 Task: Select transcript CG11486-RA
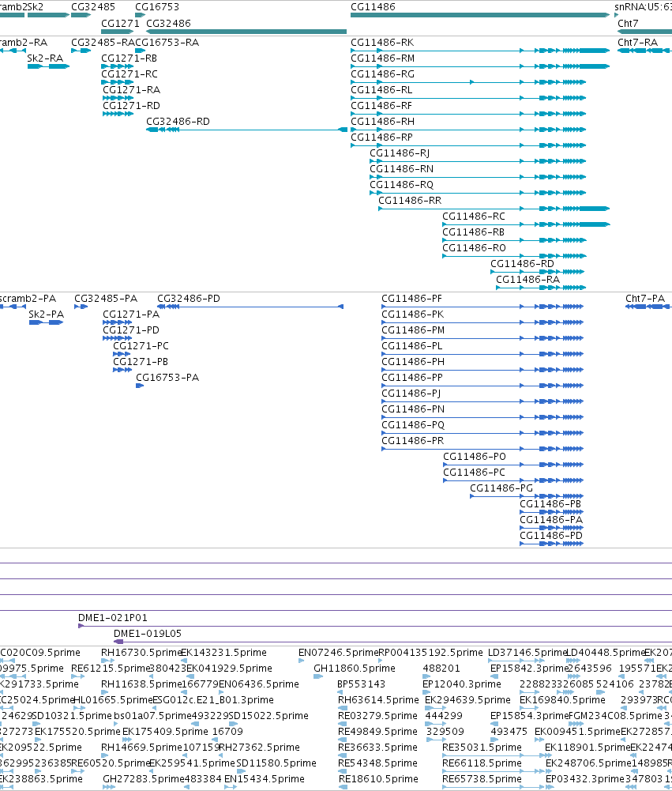[527, 280]
